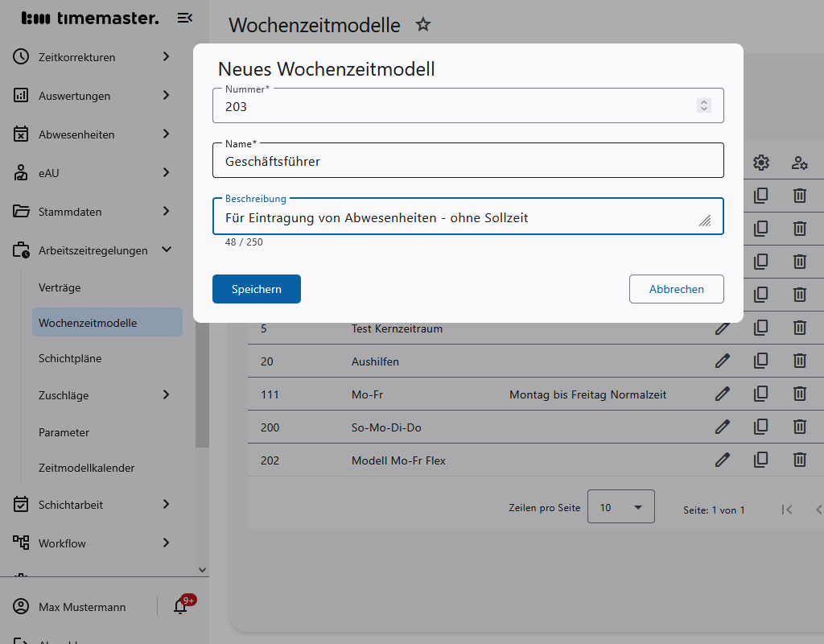Click the Speichern button

pos(256,289)
